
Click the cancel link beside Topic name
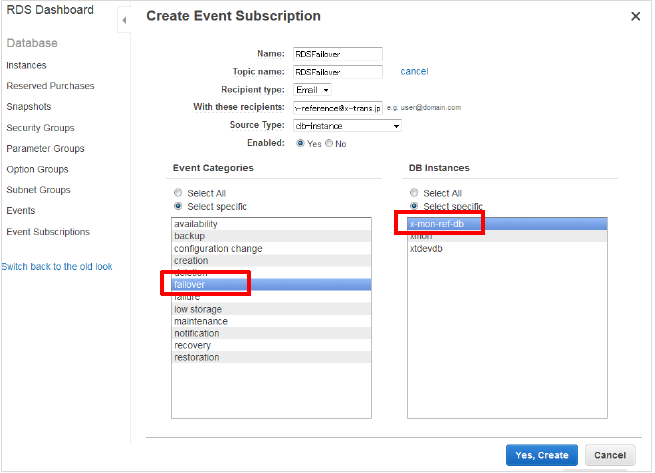[414, 72]
